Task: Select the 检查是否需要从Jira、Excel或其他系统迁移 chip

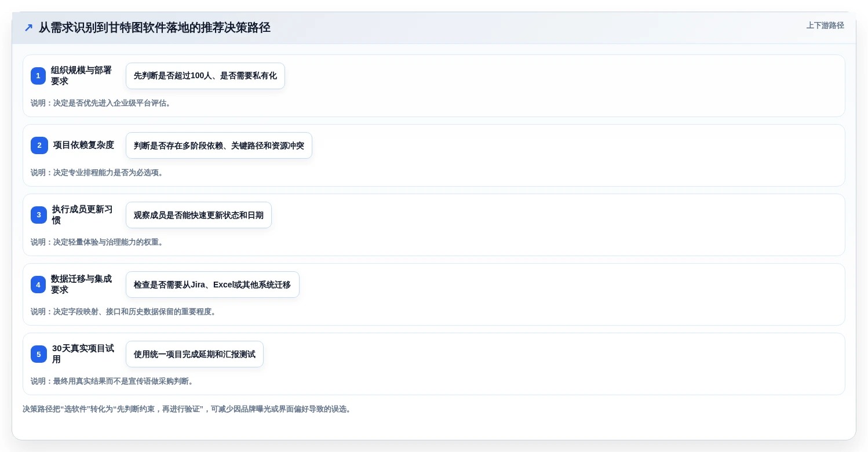Action: (213, 285)
